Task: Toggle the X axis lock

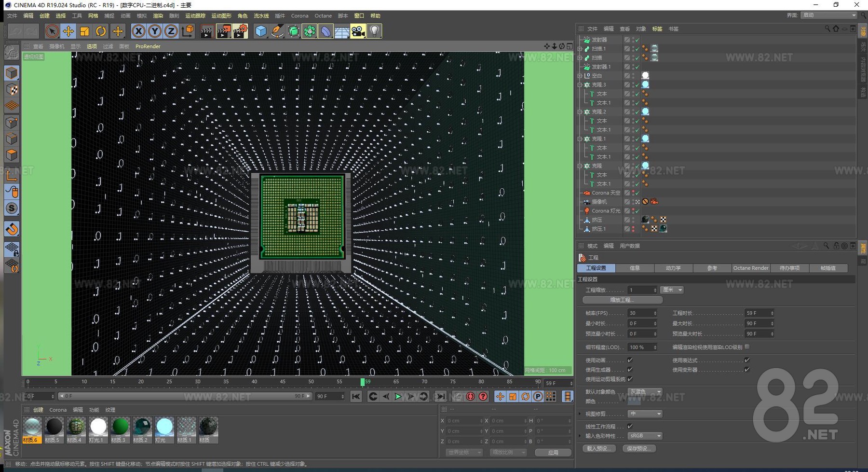Action: pyautogui.click(x=138, y=31)
